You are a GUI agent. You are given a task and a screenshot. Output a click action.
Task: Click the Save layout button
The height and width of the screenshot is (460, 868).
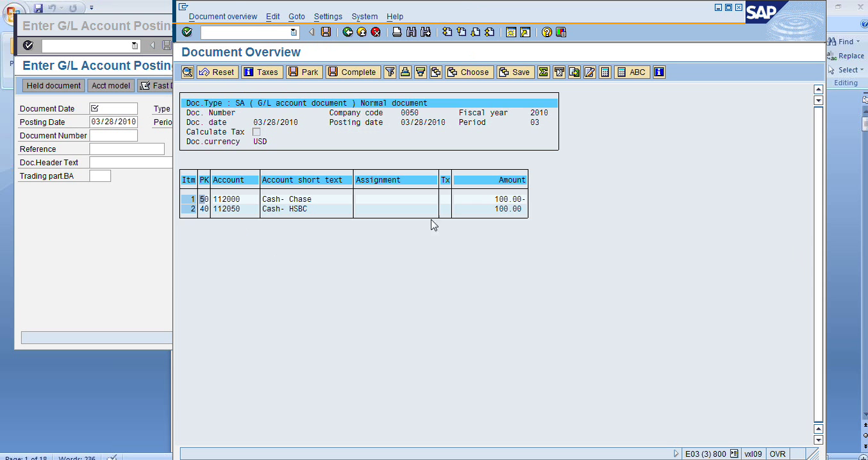tap(515, 72)
